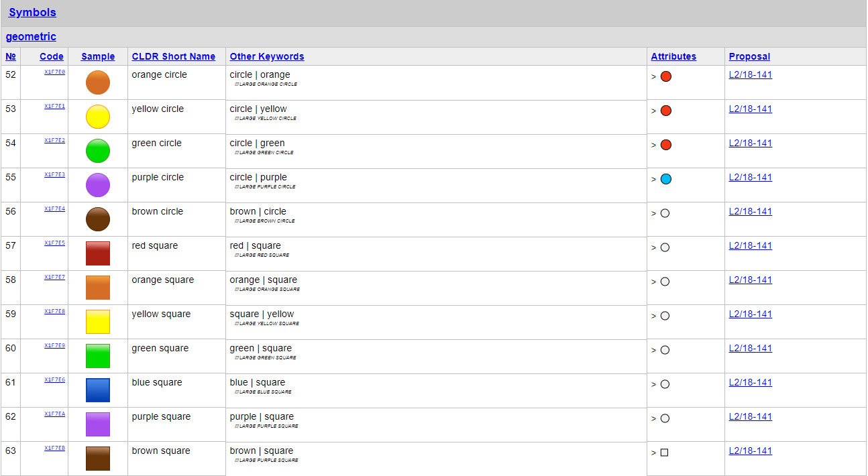Select the brown circle sample image

click(98, 219)
